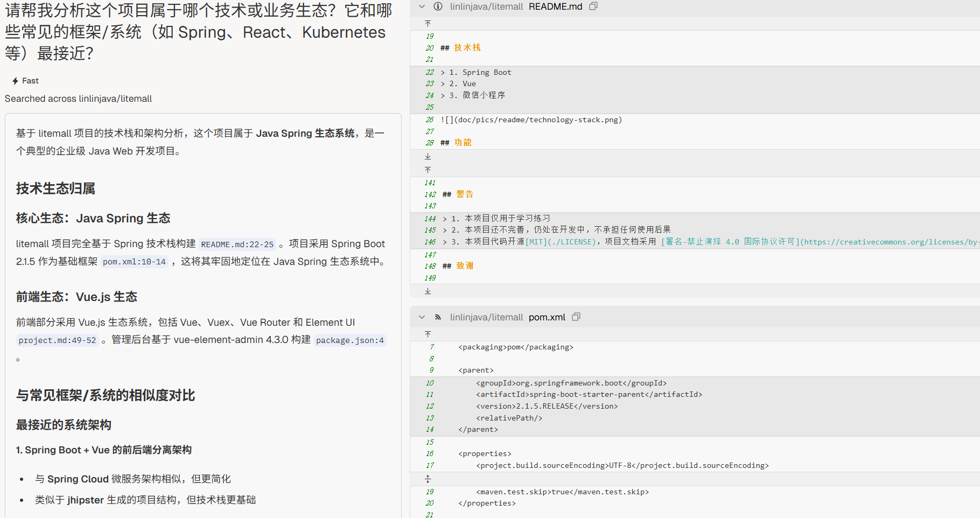980x518 pixels.
Task: Open README.md file title link
Action: (555, 6)
